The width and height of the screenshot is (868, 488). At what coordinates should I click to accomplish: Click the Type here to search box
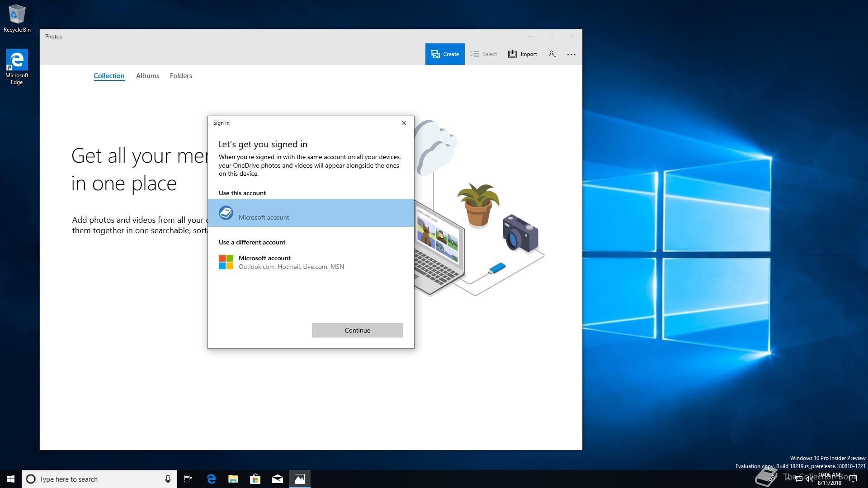click(x=99, y=479)
